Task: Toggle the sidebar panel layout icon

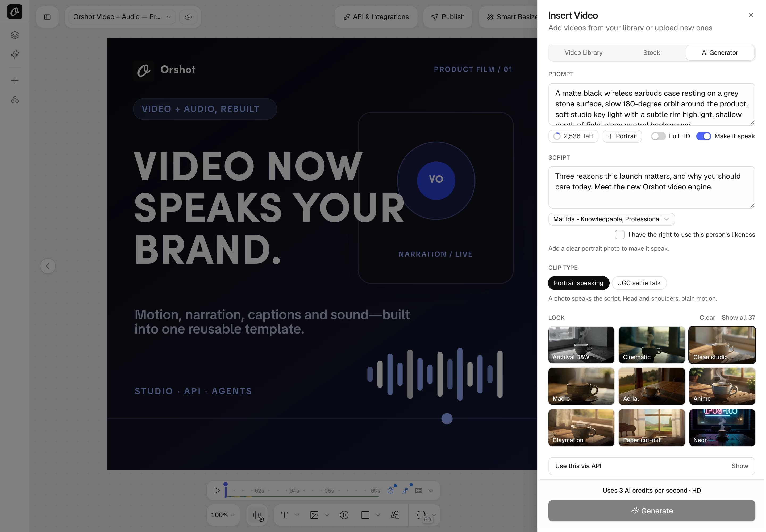Action: click(x=47, y=17)
